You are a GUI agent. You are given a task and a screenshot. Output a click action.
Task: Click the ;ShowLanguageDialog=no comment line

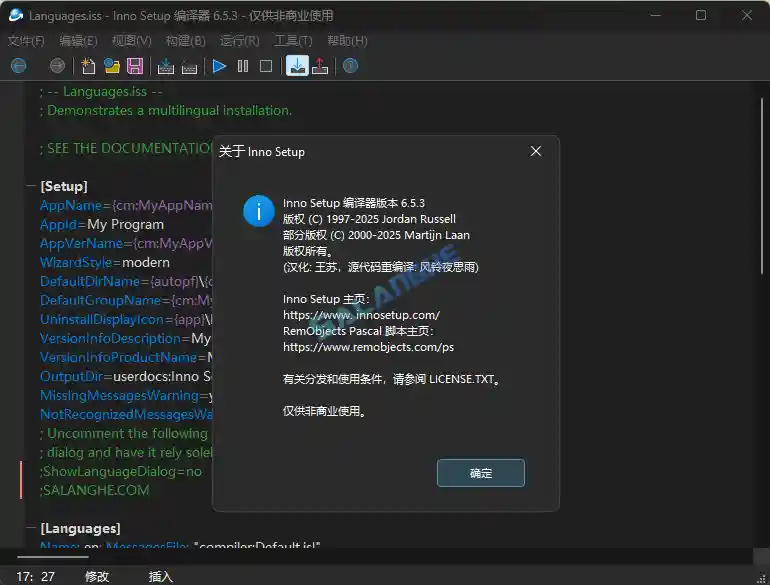(x=121, y=472)
